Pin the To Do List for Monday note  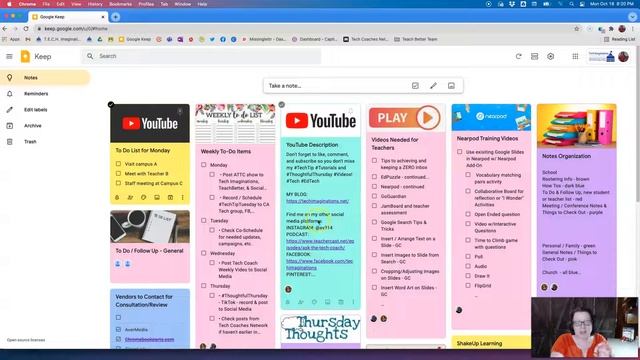(180, 111)
